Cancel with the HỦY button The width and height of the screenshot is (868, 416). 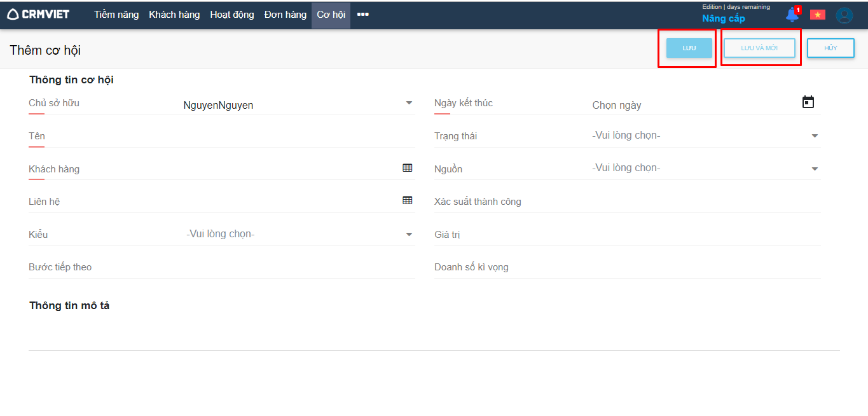pyautogui.click(x=830, y=48)
